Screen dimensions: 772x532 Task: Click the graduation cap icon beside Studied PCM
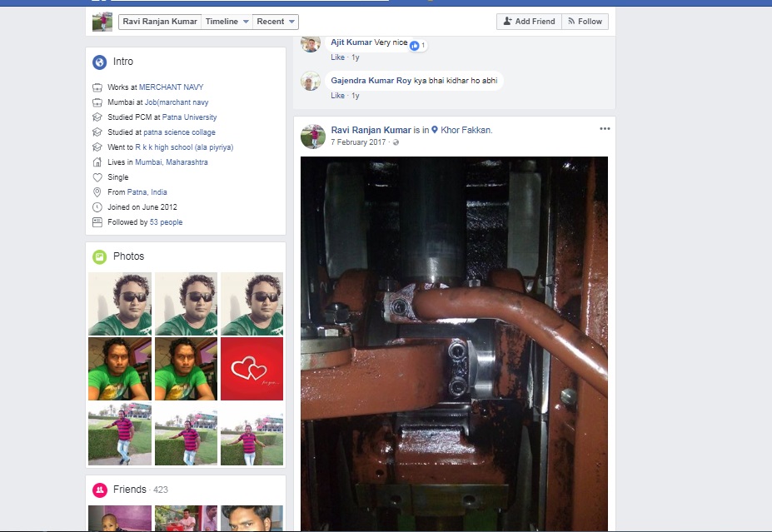(97, 117)
